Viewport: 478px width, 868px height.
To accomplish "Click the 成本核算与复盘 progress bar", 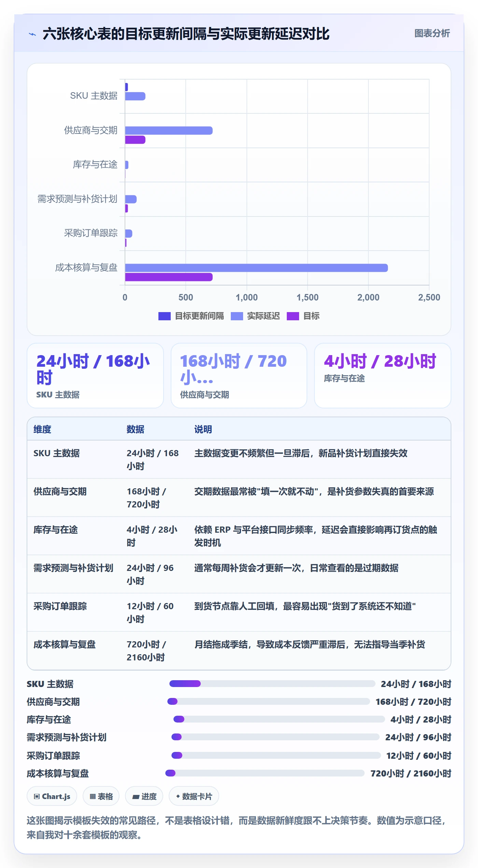I will click(x=265, y=773).
